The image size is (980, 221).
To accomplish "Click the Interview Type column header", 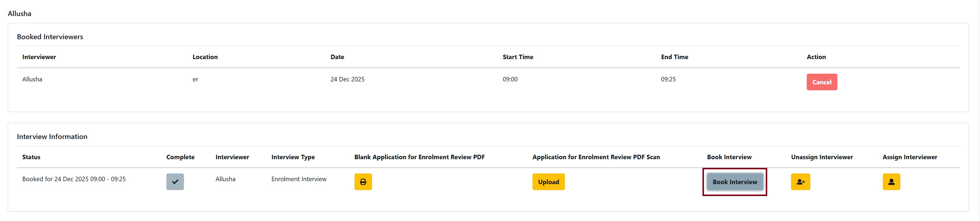I will 293,157.
